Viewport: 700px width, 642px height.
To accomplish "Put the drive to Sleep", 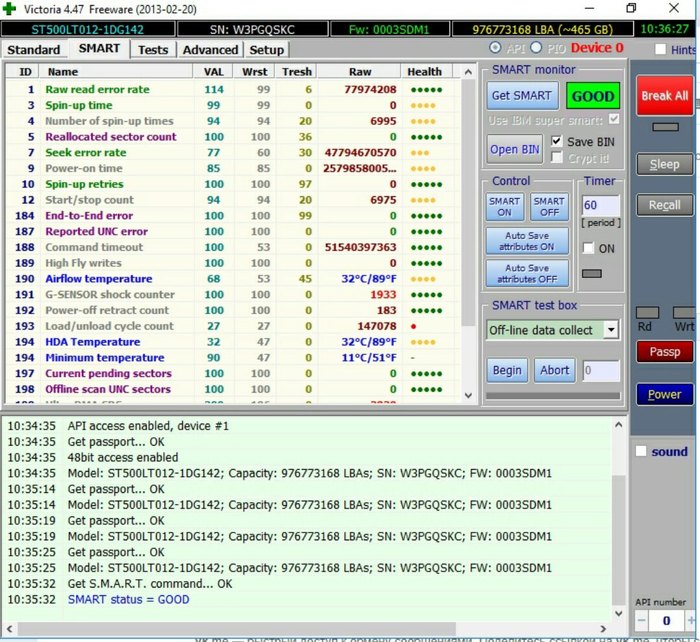I will pyautogui.click(x=664, y=164).
